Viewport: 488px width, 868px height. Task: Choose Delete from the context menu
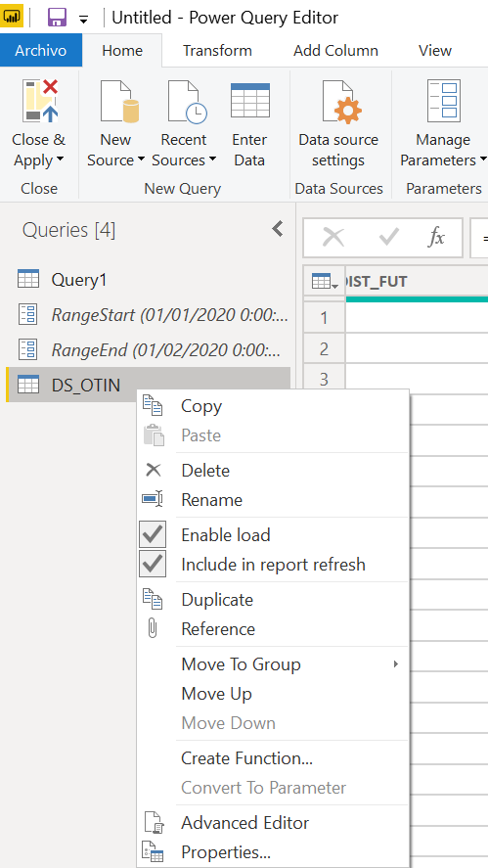[x=273, y=471]
